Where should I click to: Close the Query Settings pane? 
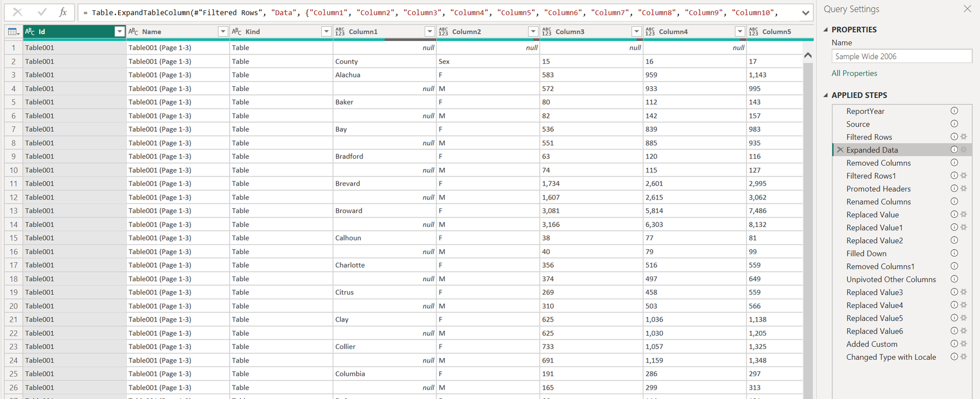click(x=967, y=9)
